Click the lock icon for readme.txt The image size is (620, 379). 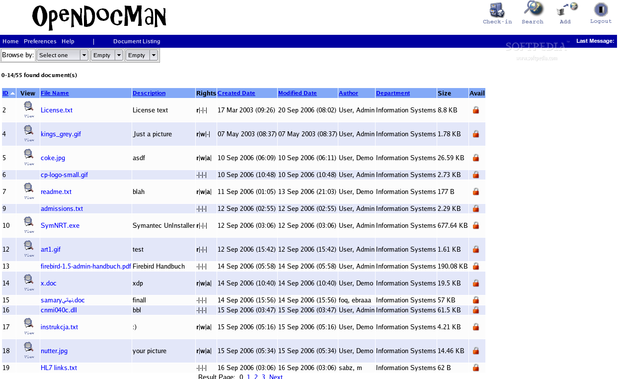[476, 192]
